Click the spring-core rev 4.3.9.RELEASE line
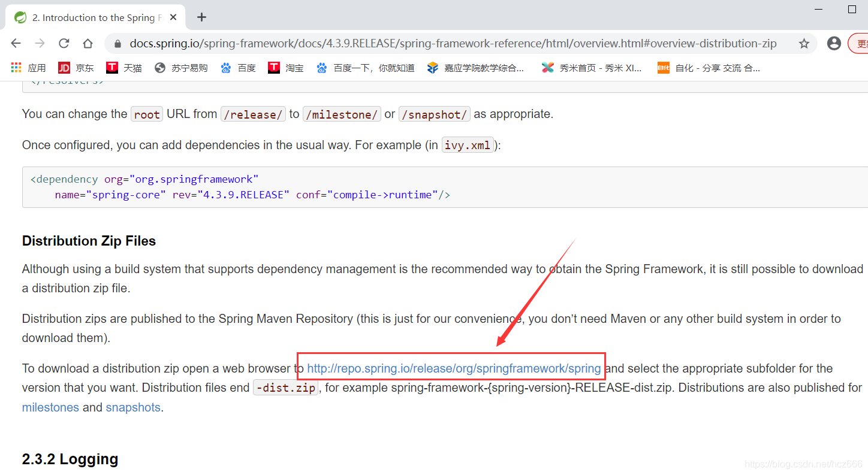This screenshot has height=475, width=868. 252,195
